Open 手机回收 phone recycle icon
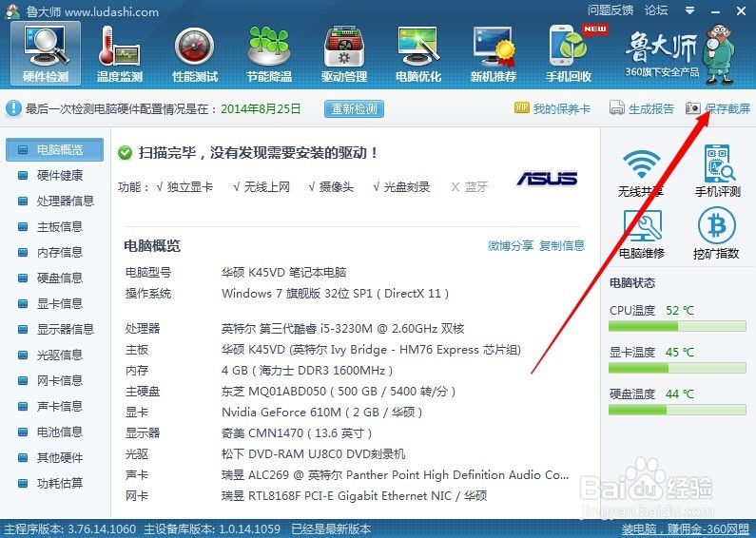This screenshot has height=538, width=756. point(569,53)
